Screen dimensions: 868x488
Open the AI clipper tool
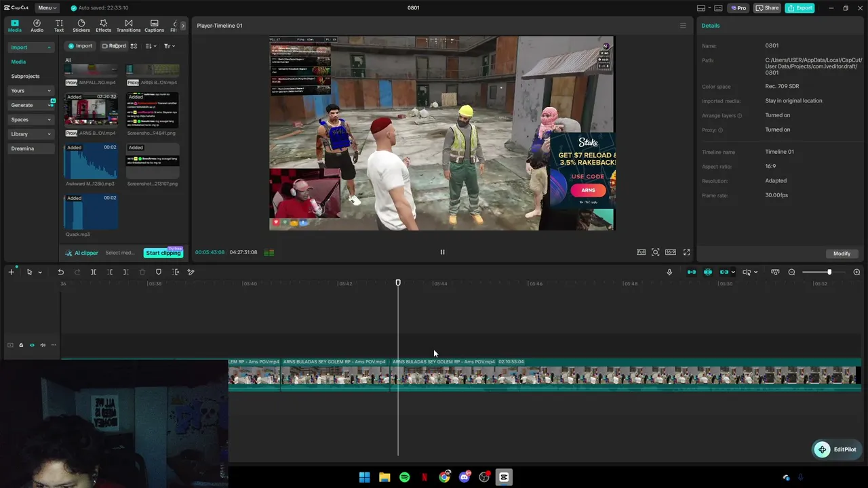82,253
